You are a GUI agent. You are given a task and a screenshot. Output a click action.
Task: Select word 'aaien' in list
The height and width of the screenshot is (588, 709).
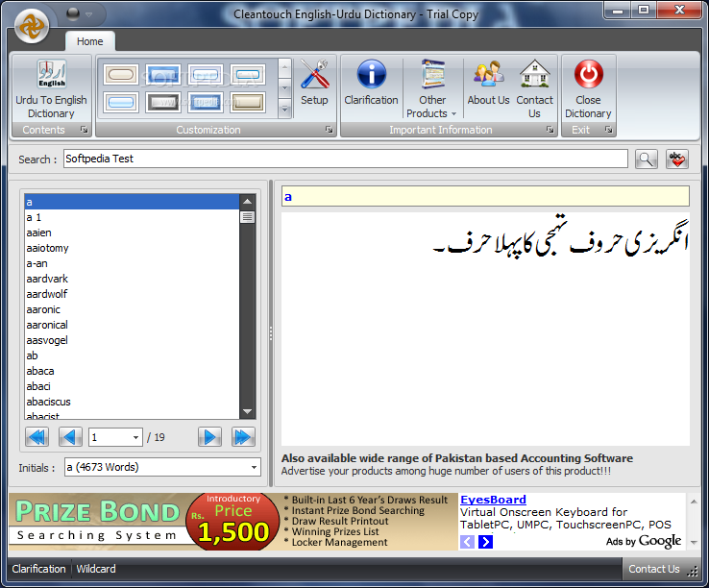click(x=132, y=233)
